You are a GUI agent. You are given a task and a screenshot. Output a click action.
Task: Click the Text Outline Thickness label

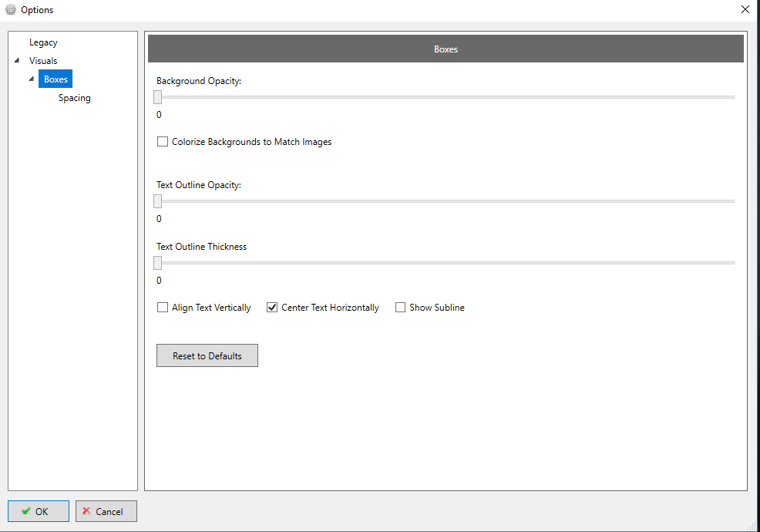202,247
